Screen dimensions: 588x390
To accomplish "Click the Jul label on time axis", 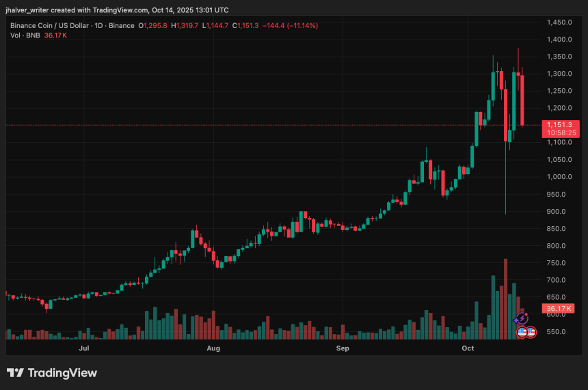I will 84,349.
